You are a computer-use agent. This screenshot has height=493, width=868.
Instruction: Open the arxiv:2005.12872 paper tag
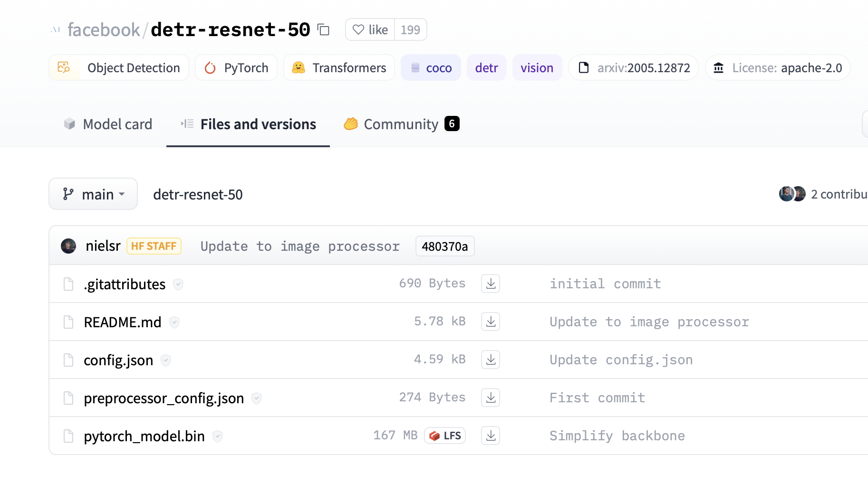pyautogui.click(x=634, y=67)
